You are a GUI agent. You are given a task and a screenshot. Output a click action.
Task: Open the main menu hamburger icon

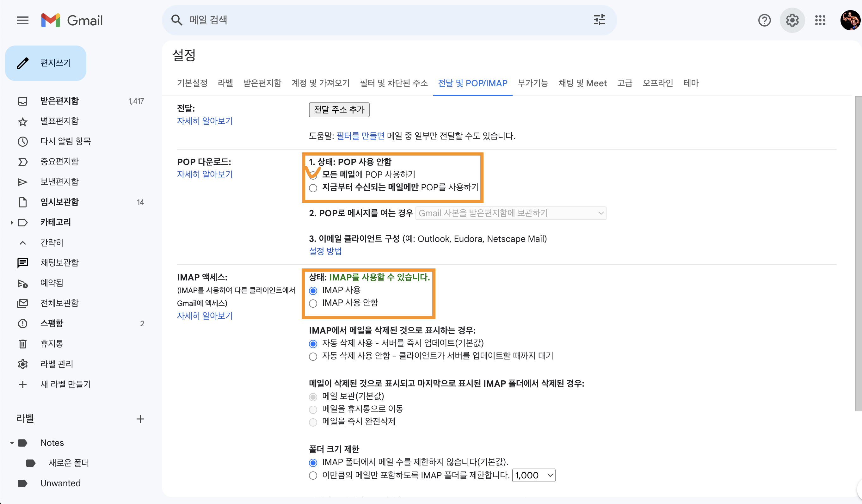pos(22,21)
